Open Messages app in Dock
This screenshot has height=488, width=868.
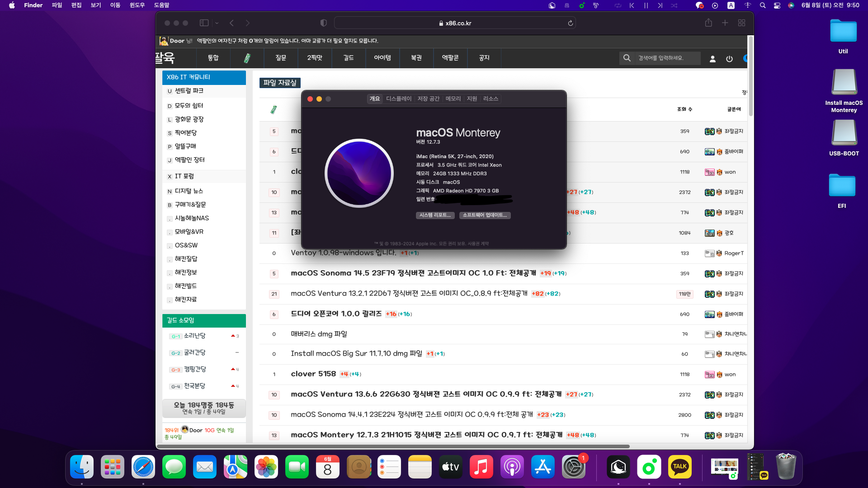pyautogui.click(x=174, y=467)
